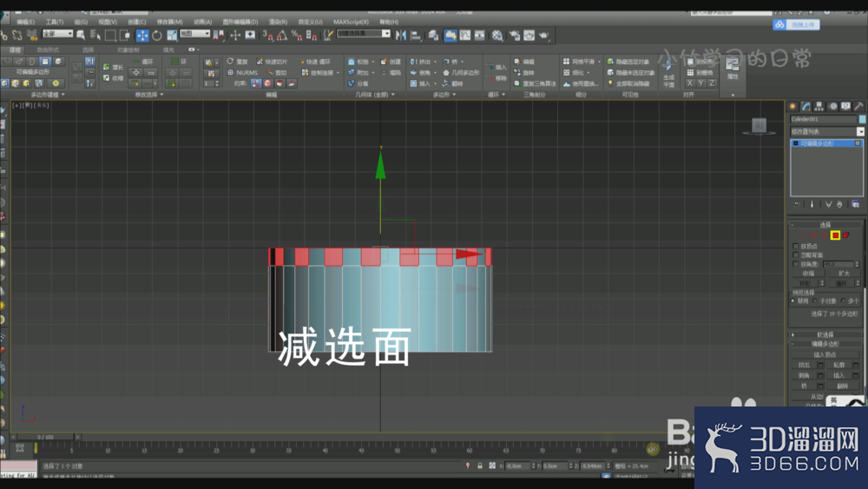Click the 挤出 button in command panel
Image resolution: width=868 pixels, height=489 pixels.
805,365
